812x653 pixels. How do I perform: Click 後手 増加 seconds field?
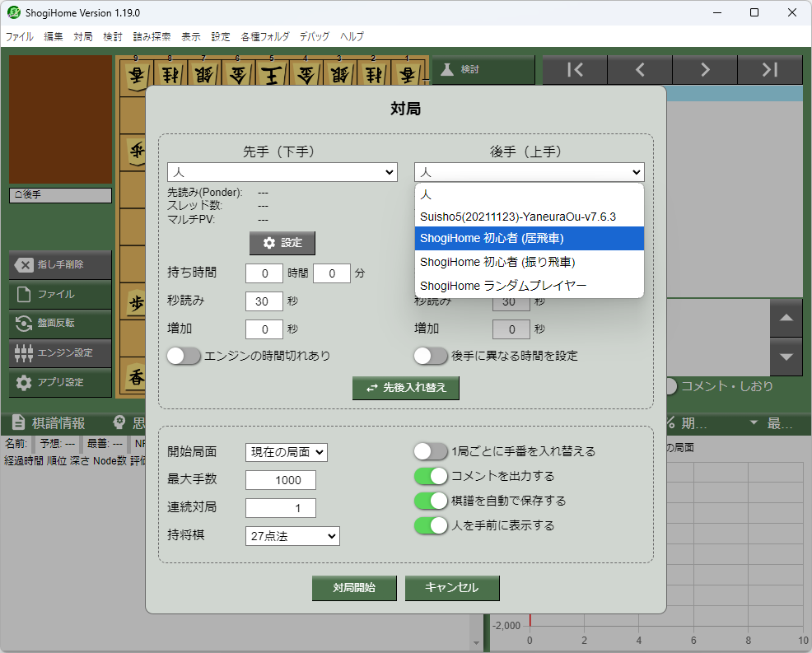coord(511,329)
